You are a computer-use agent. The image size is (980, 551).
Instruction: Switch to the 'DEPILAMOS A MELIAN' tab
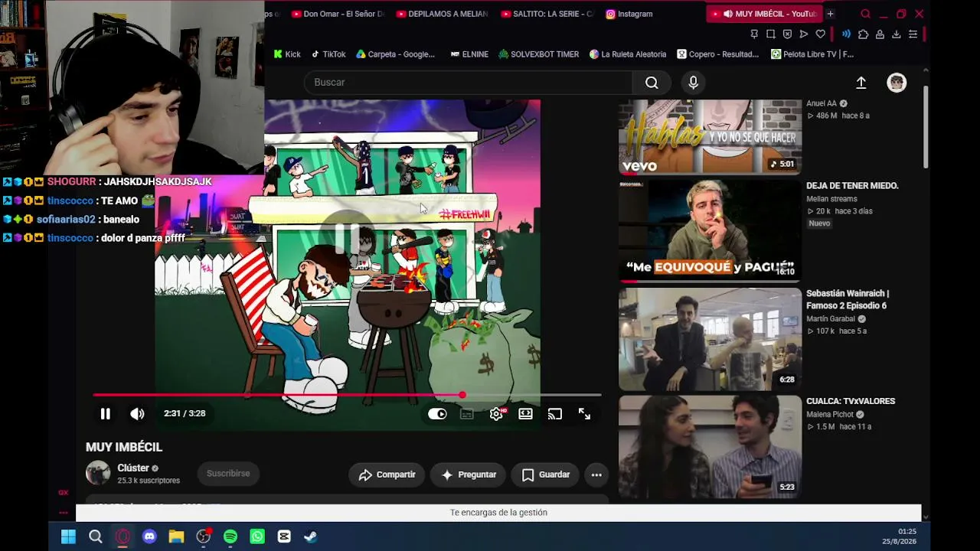tap(442, 14)
